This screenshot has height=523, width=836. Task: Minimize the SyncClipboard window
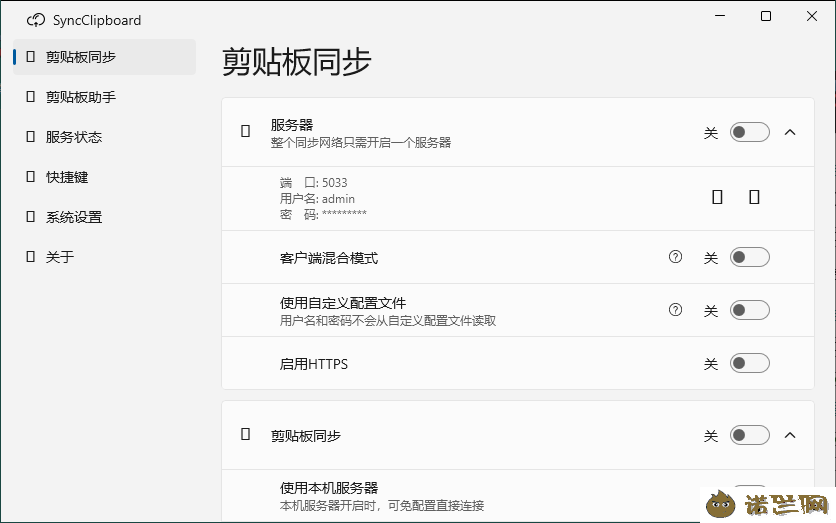(720, 16)
